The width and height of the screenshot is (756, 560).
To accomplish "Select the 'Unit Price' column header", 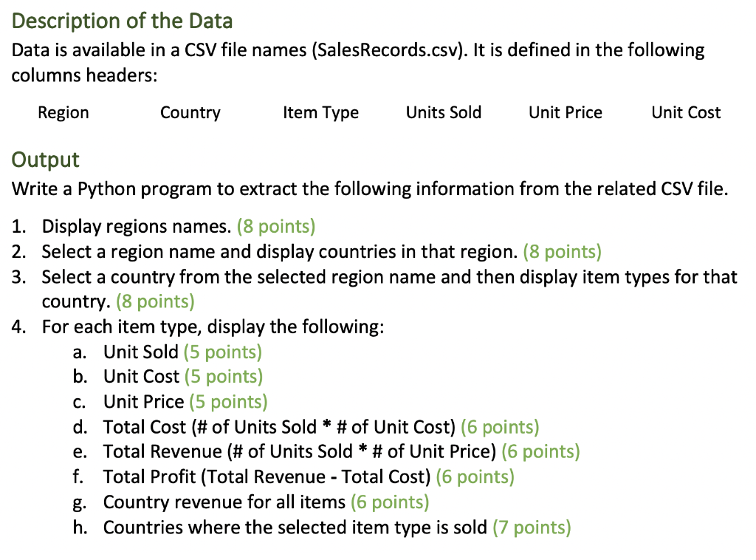I will click(566, 112).
